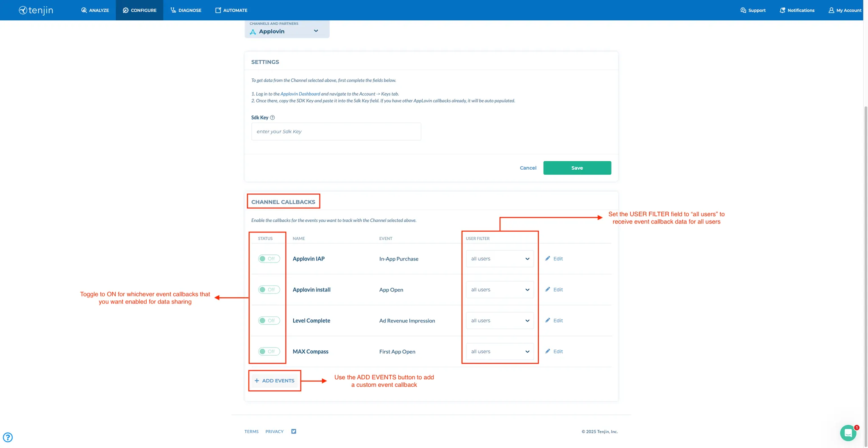The width and height of the screenshot is (868, 448).
Task: Edit the Applovin IAP callback
Action: (x=554, y=259)
